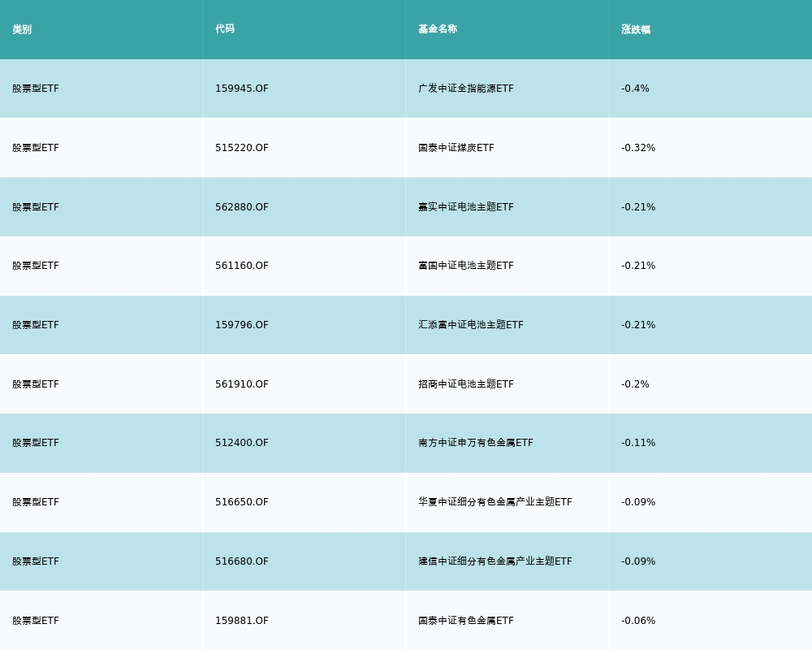Select fund code 561160.OF
This screenshot has height=650, width=812.
pos(242,266)
